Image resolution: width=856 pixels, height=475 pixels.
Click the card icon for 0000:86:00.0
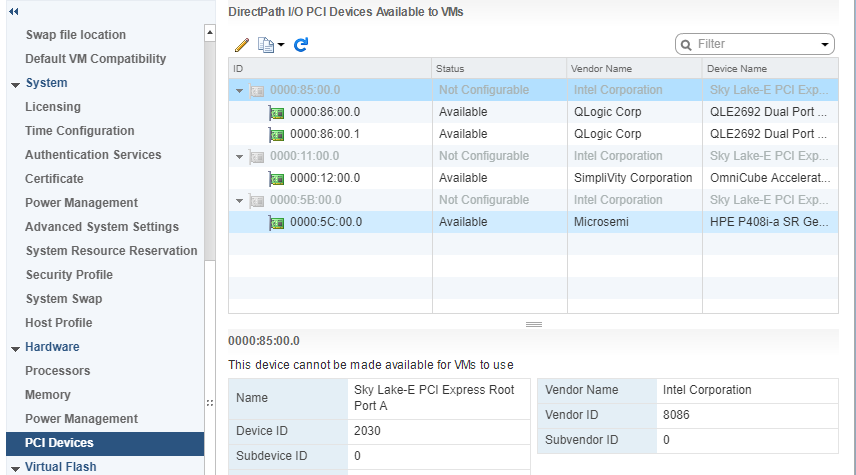[x=277, y=113]
